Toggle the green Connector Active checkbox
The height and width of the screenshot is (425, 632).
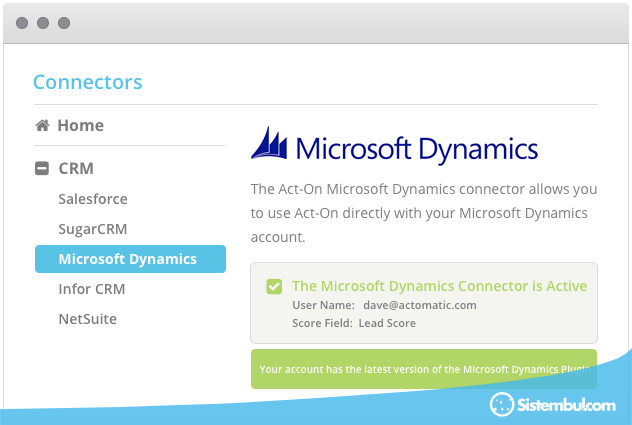[274, 286]
